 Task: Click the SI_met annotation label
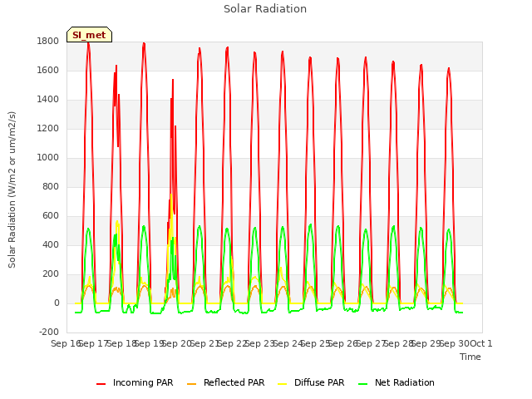89,35
